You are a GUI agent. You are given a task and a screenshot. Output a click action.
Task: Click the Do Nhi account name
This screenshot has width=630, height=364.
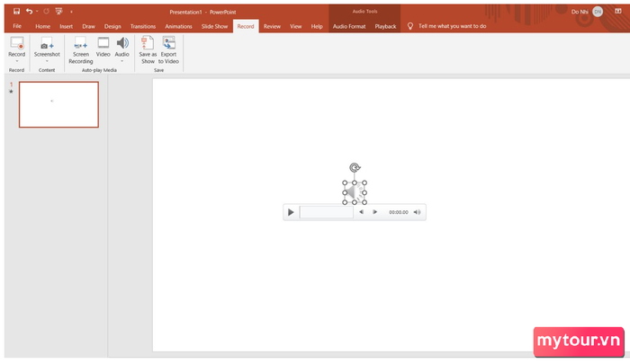click(580, 12)
